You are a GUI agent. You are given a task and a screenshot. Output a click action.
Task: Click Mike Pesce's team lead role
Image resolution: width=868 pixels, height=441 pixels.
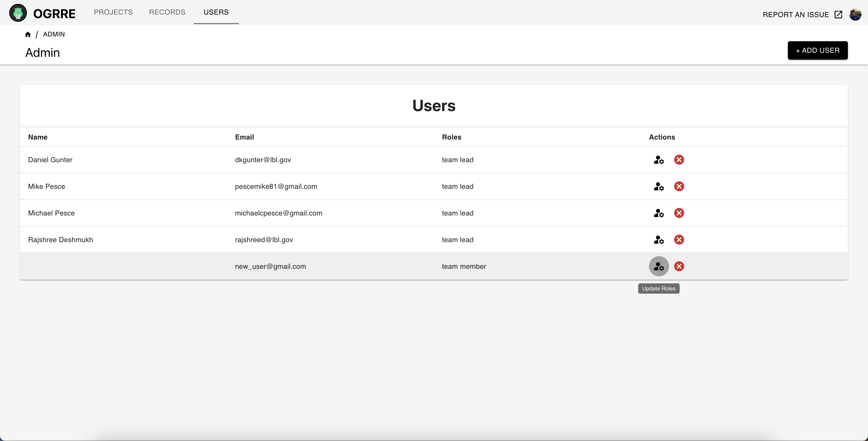(458, 186)
